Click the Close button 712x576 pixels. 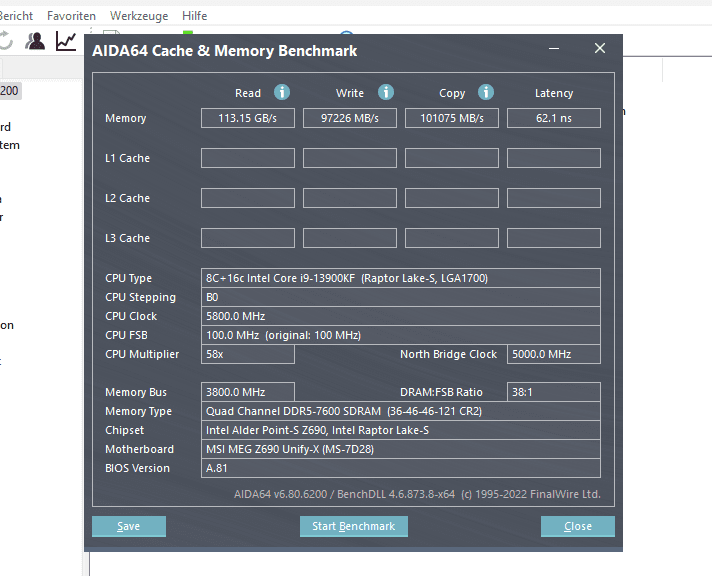tap(578, 526)
